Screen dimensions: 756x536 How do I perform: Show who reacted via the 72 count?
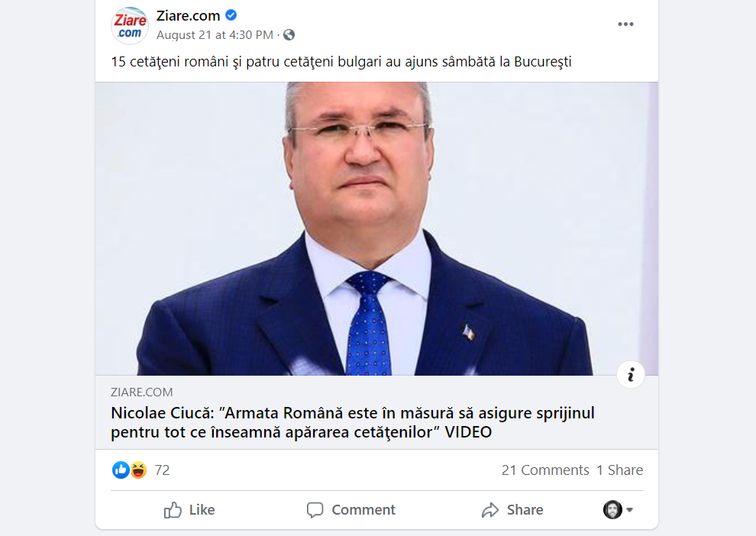click(x=162, y=470)
